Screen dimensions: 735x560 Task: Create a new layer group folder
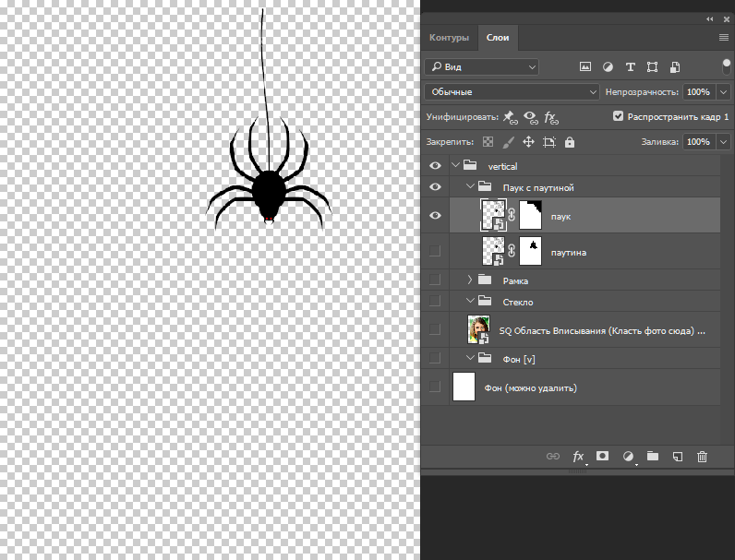point(652,457)
